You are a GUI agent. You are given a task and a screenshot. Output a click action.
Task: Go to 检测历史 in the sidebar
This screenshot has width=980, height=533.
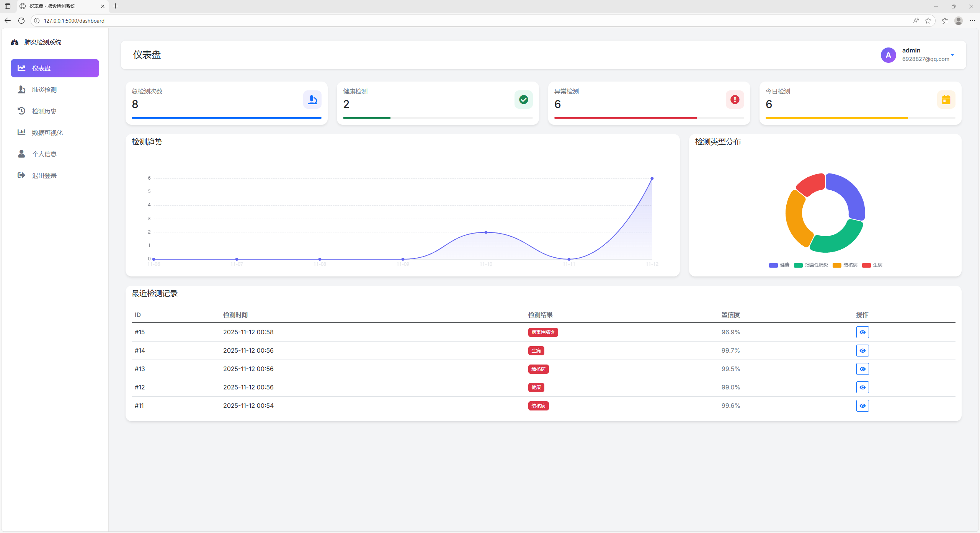[x=44, y=111]
